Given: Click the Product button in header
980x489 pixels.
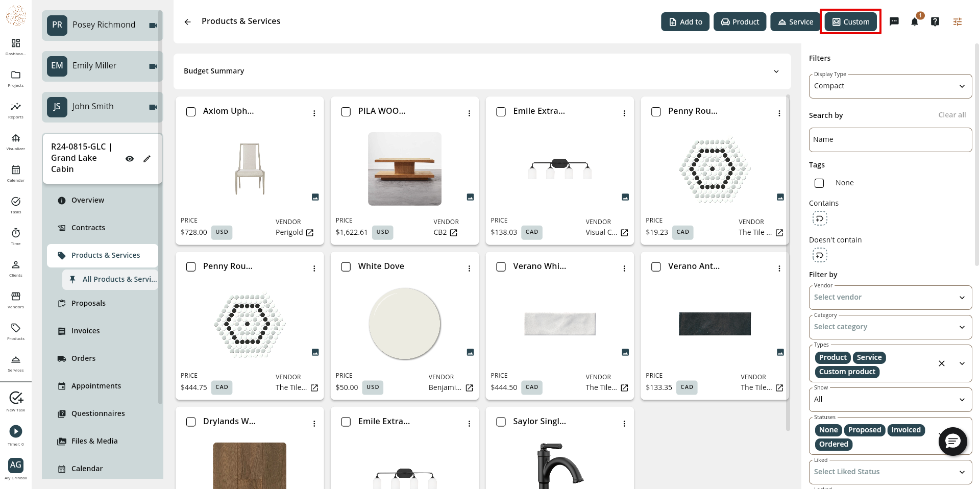Looking at the screenshot, I should 740,22.
